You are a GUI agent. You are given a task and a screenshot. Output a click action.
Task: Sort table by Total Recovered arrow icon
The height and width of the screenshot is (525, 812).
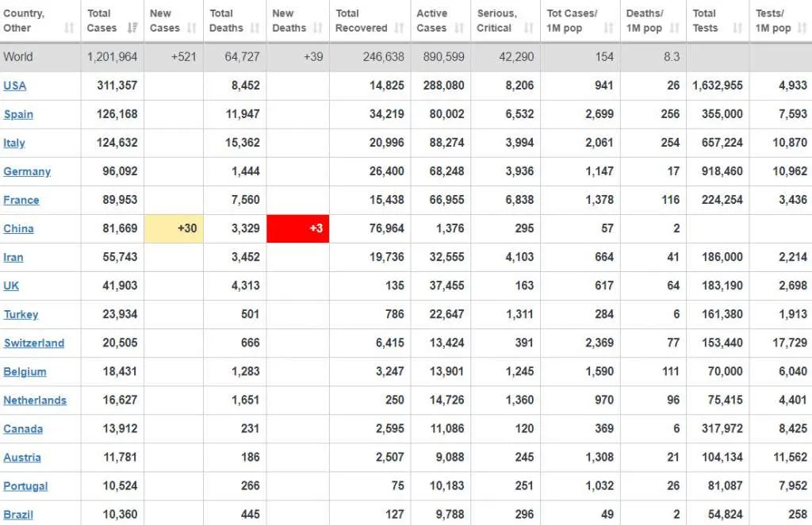[399, 28]
